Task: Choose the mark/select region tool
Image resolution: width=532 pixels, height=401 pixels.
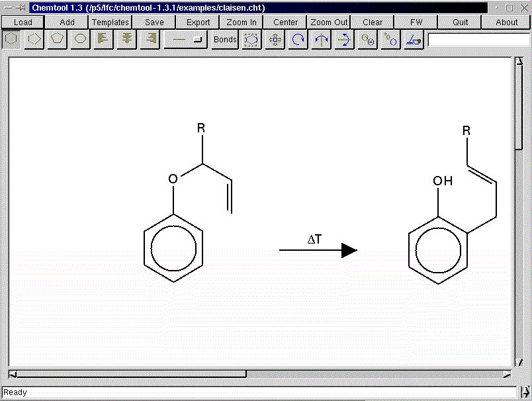Action: pyautogui.click(x=251, y=40)
